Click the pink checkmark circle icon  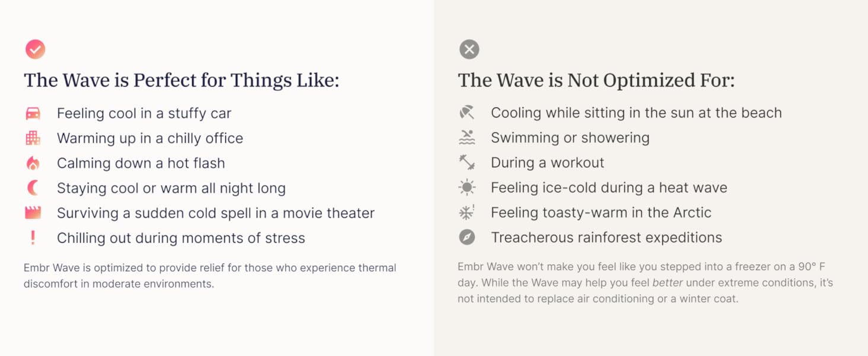(35, 49)
